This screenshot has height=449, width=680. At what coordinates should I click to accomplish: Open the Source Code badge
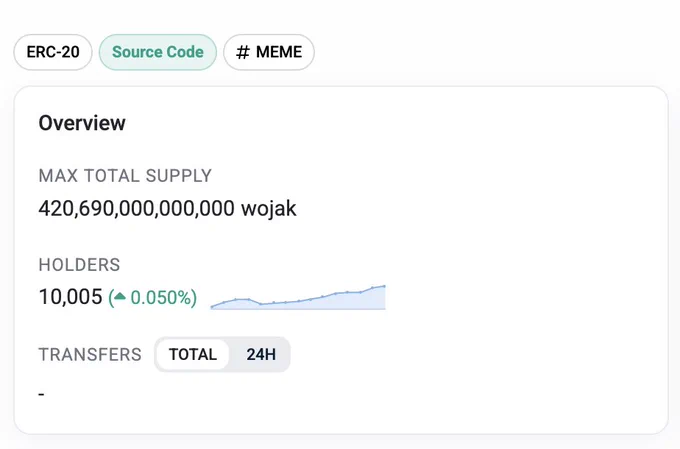point(158,52)
